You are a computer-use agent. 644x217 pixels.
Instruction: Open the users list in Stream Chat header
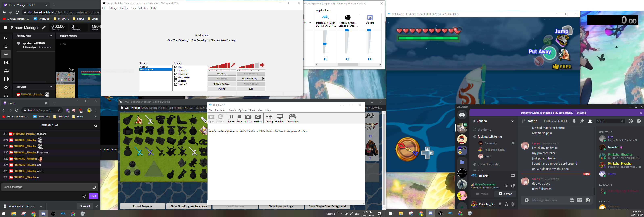[x=95, y=125]
